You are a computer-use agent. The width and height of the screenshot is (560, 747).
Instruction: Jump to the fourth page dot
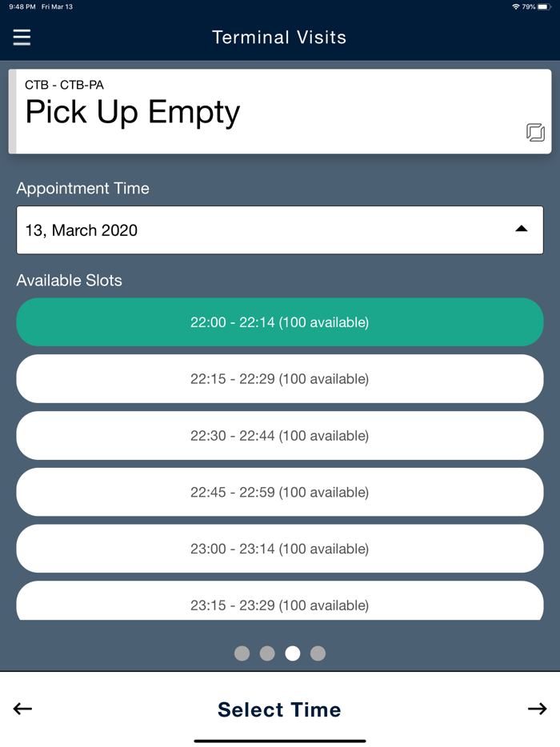point(318,653)
